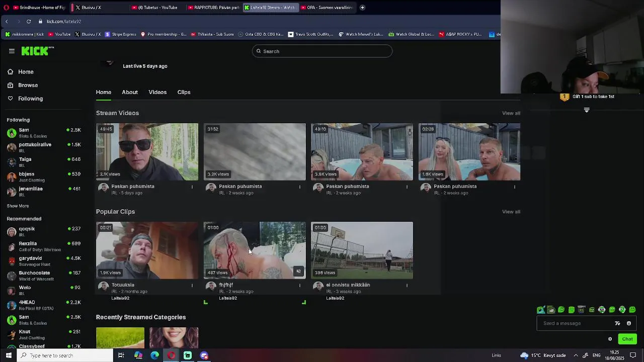Open options of 02:28 stream video
This screenshot has width=644, height=362.
pos(515,187)
